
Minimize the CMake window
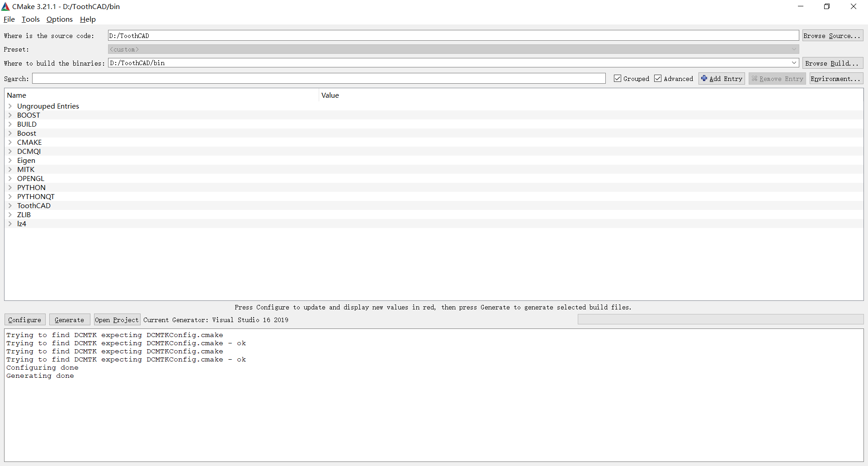(801, 6)
